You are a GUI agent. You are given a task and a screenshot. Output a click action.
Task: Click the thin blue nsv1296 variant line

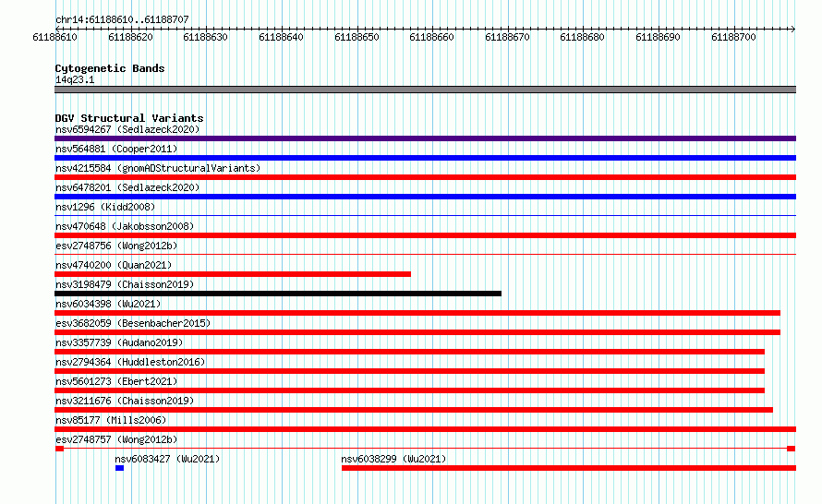click(x=425, y=215)
